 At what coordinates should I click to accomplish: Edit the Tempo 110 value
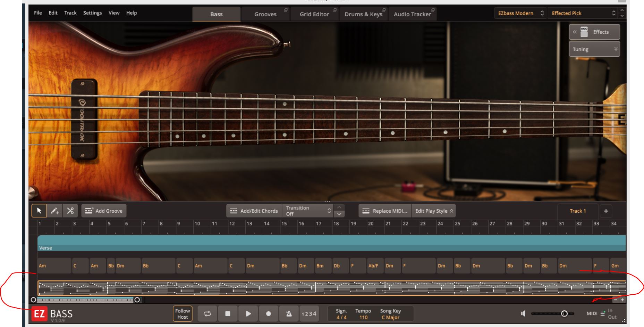[x=363, y=317]
